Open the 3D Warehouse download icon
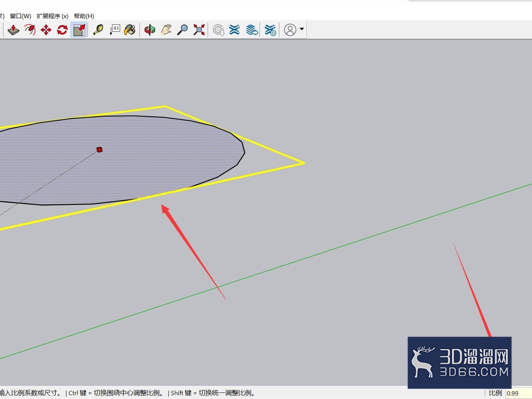The height and width of the screenshot is (399, 532). coord(219,30)
